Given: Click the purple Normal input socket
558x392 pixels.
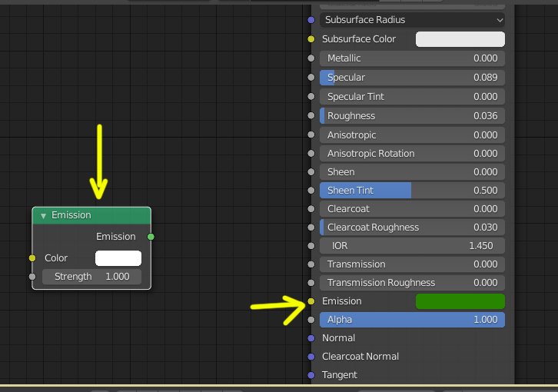Looking at the screenshot, I should 311,338.
